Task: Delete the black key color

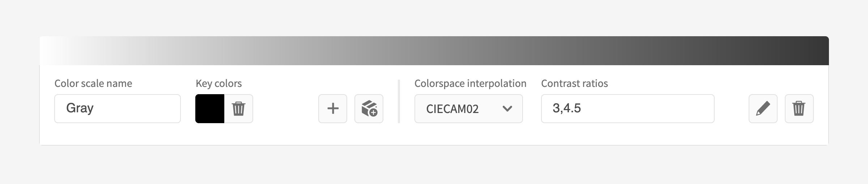Action: (x=239, y=109)
